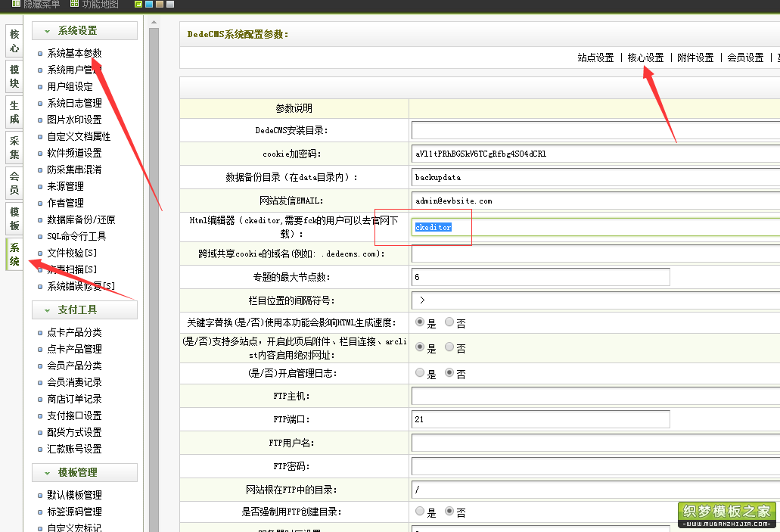
Task: Click the 隐藏菜单 hide menu icon
Action: [16, 4]
